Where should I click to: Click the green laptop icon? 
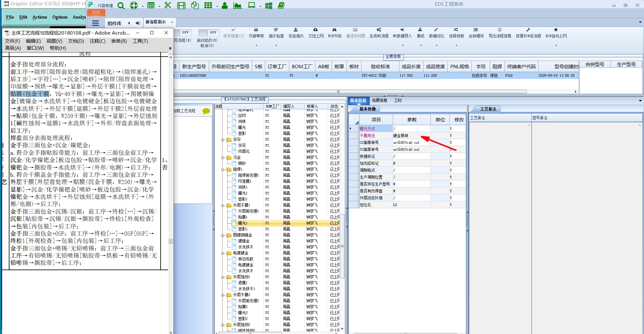click(x=252, y=5)
